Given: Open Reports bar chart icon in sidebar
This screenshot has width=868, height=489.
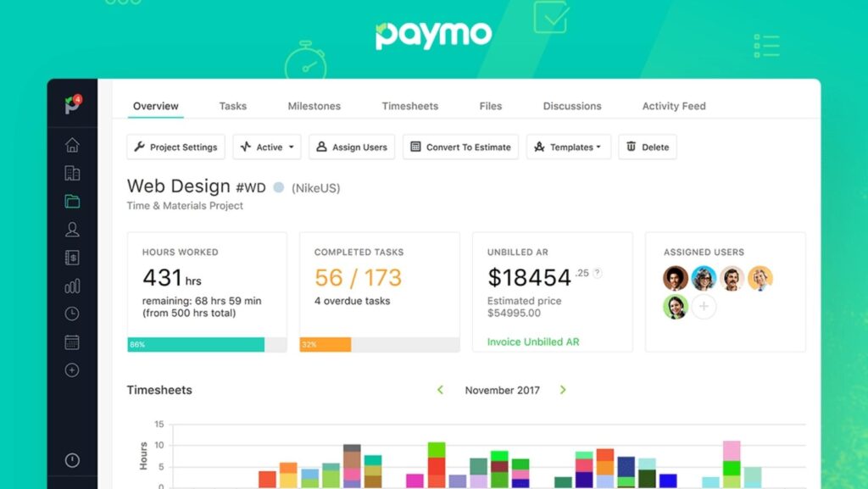Looking at the screenshot, I should point(72,286).
